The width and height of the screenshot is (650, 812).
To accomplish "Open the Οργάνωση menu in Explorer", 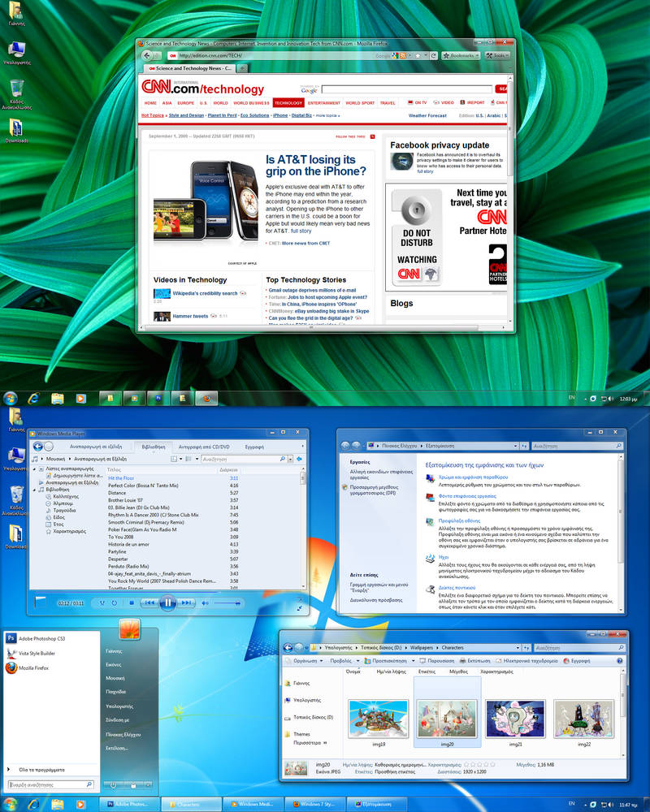I will pos(305,661).
